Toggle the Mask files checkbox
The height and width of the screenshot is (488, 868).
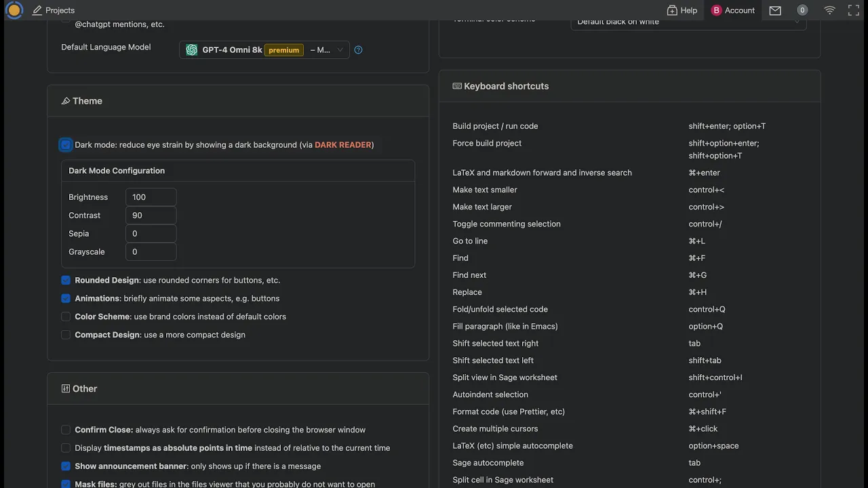[66, 484]
